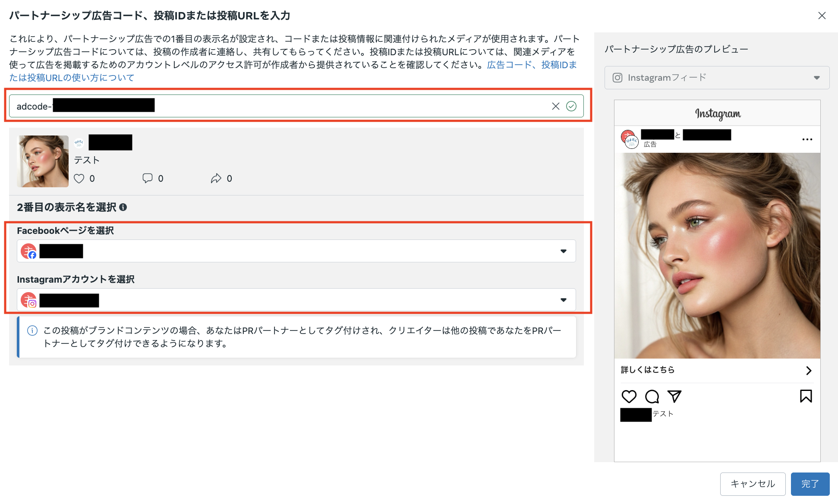Click the キャンセル button
Image resolution: width=838 pixels, height=504 pixels.
[x=753, y=484]
